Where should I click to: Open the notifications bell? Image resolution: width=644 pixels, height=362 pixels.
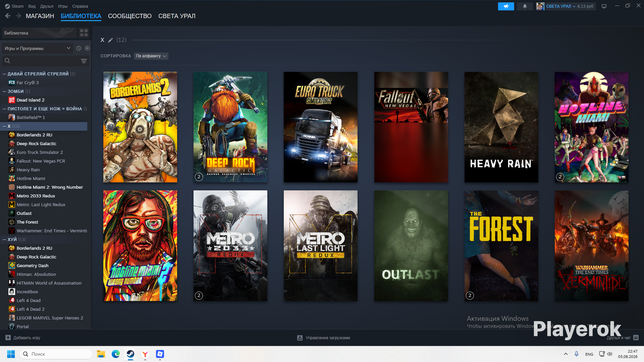tap(524, 6)
